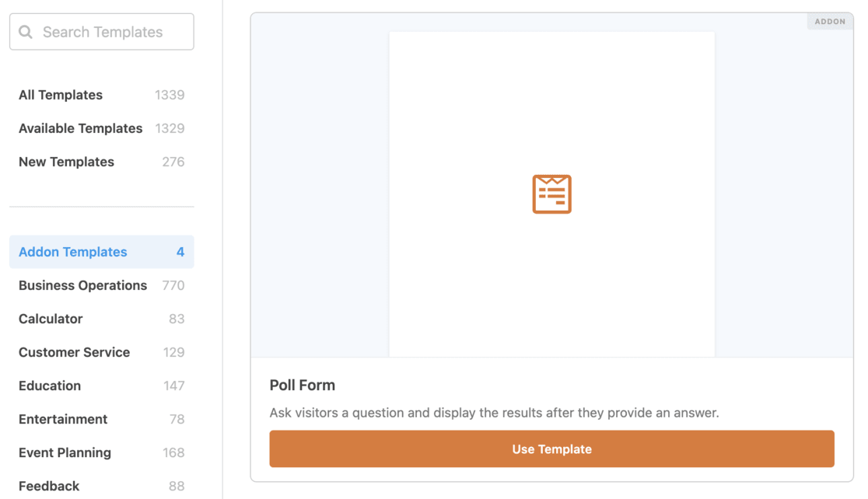Screen dimensions: 868x499
Task: Select the Calculator templates category
Action: coord(51,319)
